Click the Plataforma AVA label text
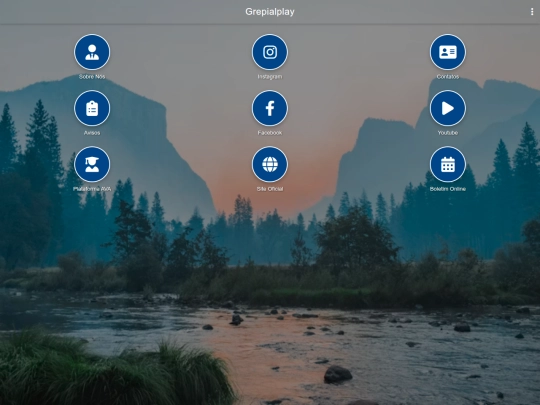The image size is (540, 405). [x=92, y=189]
